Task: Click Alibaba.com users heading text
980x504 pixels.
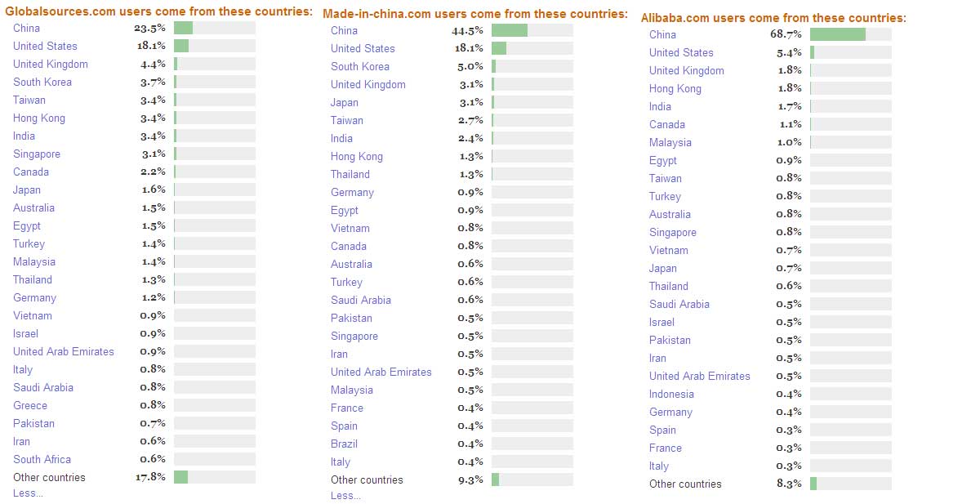Action: tap(773, 18)
